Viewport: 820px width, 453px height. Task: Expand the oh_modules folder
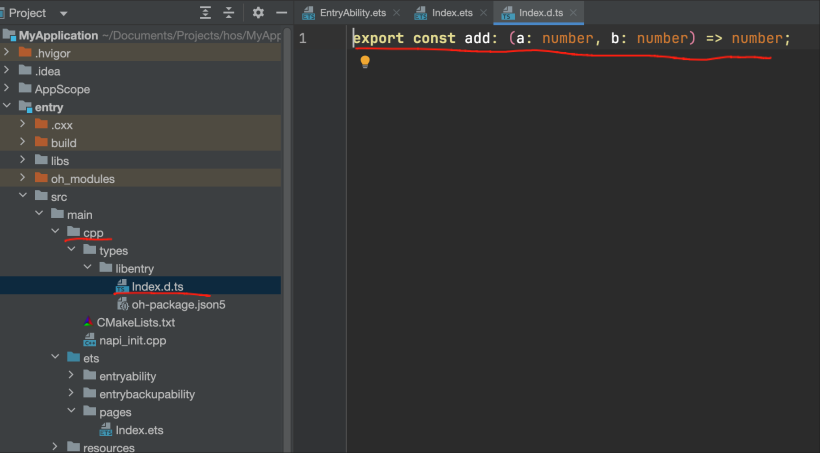click(25, 179)
